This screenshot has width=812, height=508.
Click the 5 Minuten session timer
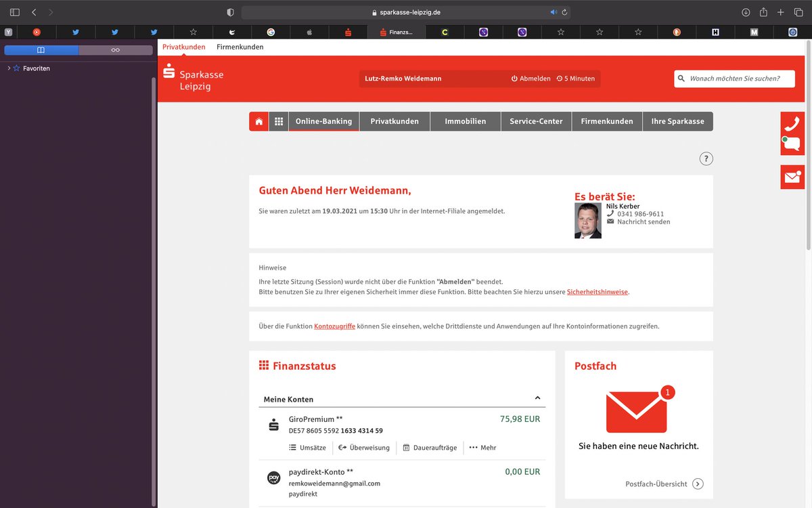pos(575,79)
